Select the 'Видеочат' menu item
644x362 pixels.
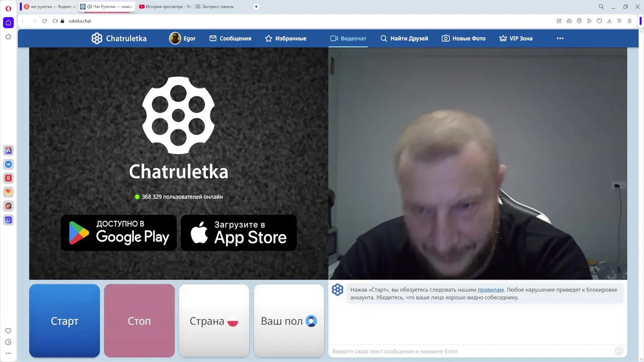point(348,38)
